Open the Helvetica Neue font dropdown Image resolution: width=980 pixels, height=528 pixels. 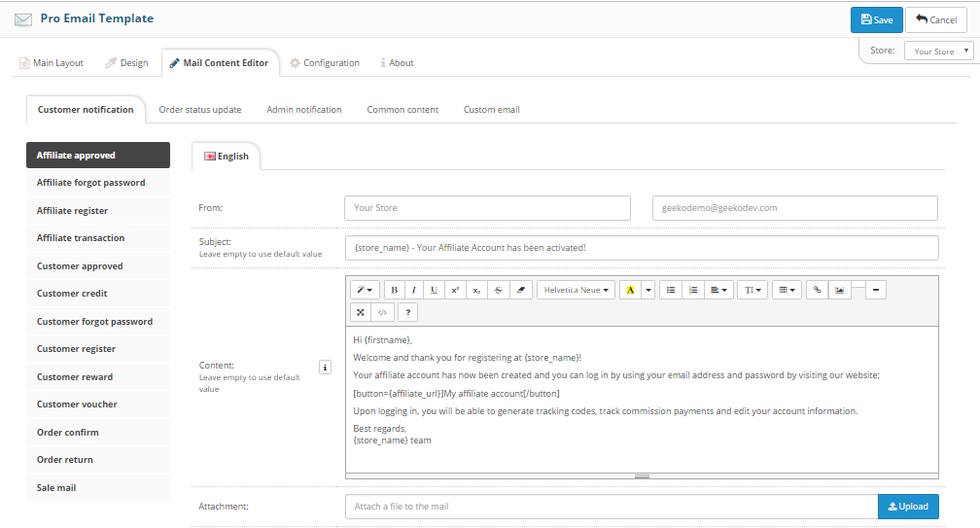coord(577,290)
